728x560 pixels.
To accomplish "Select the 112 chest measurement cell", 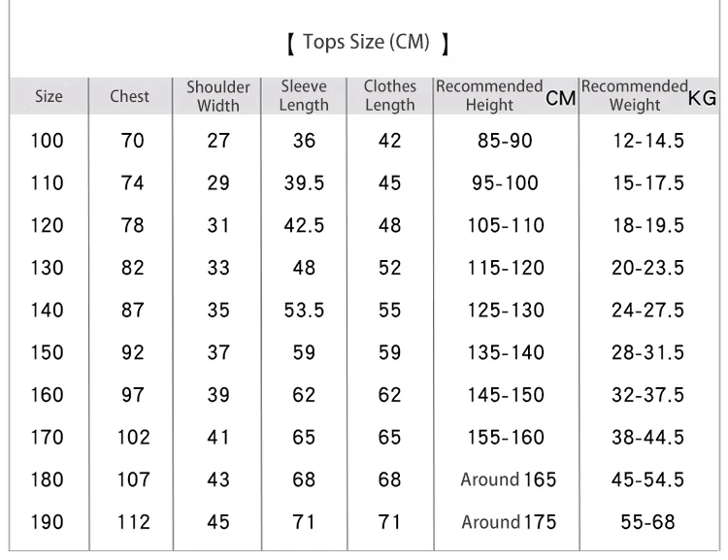I will 133,522.
